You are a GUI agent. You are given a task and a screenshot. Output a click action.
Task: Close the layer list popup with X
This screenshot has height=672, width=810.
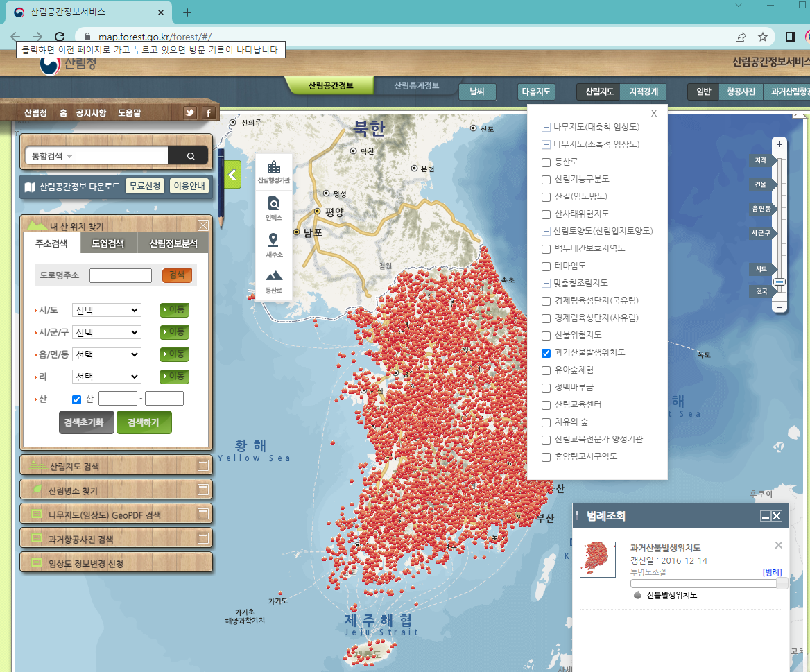(654, 113)
